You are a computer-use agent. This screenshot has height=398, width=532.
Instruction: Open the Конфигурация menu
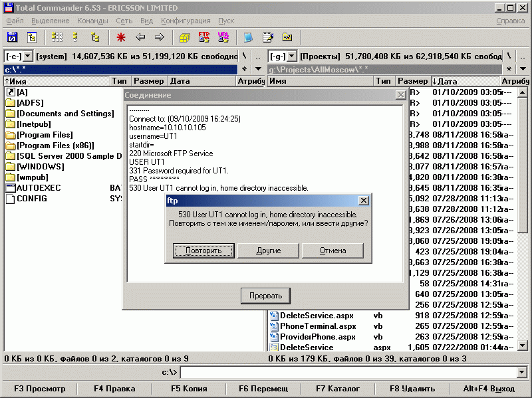(186, 21)
